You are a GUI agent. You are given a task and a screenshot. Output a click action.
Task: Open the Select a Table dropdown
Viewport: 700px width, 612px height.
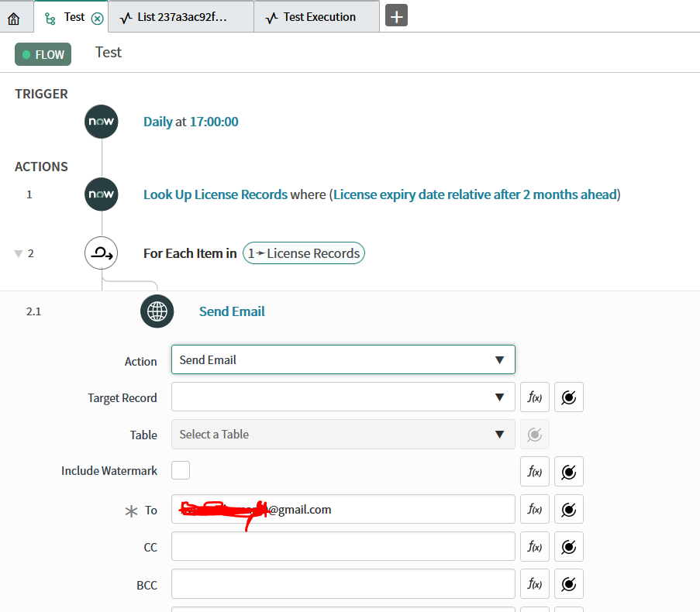click(x=343, y=434)
